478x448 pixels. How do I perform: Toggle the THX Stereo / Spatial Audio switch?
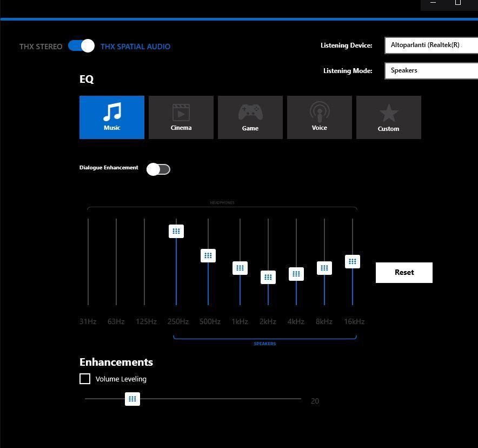tap(82, 46)
